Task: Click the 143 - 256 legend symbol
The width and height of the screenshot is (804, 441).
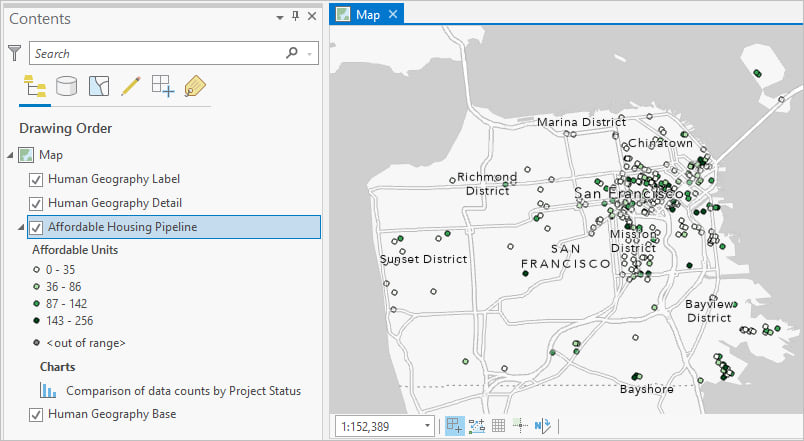Action: pyautogui.click(x=37, y=319)
